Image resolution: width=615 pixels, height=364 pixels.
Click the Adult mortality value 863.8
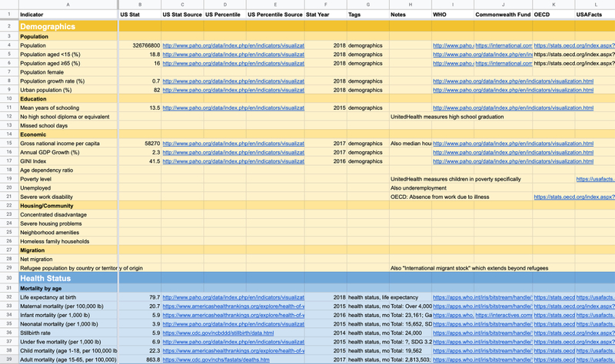tap(153, 359)
